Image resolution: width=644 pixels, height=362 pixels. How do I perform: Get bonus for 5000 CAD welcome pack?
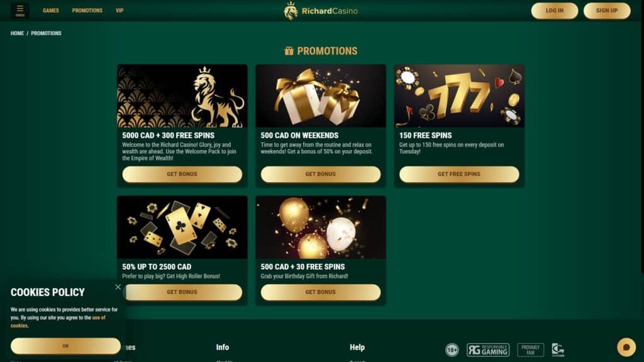click(x=182, y=174)
